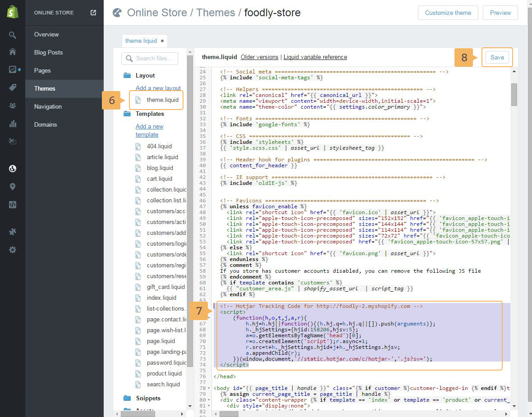Image resolution: width=532 pixels, height=417 pixels.
Task: Open the Liquid variable reference link
Action: pyautogui.click(x=315, y=57)
